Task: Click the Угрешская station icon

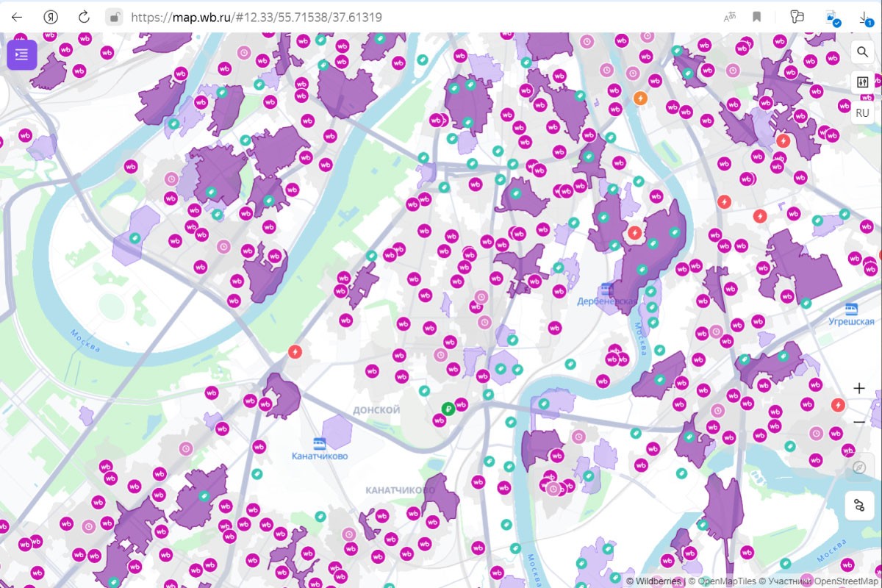Action: pyautogui.click(x=851, y=309)
